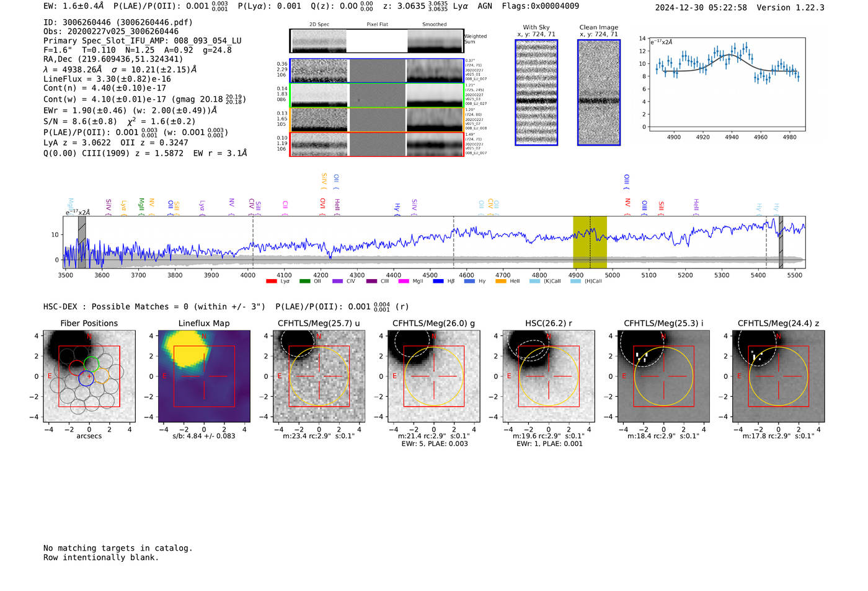Select the blue-bordered 2D fiber spectrum row
This screenshot has width=868, height=591.
point(376,71)
